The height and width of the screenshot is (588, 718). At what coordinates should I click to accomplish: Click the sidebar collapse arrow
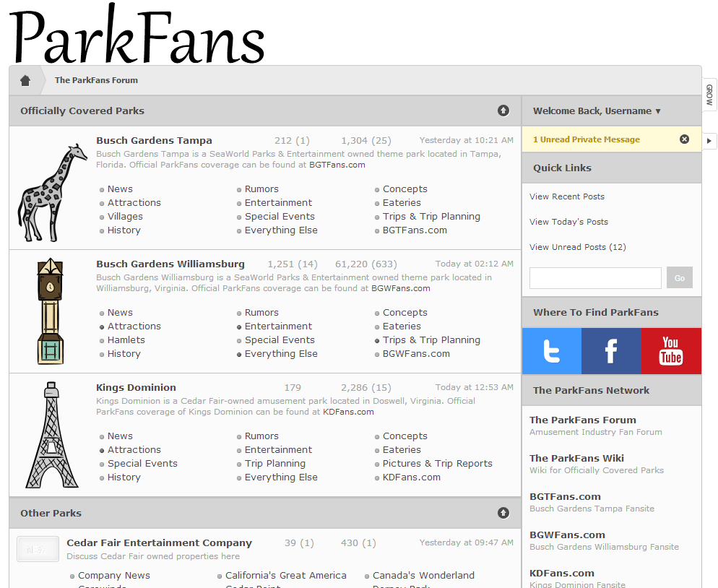[709, 141]
